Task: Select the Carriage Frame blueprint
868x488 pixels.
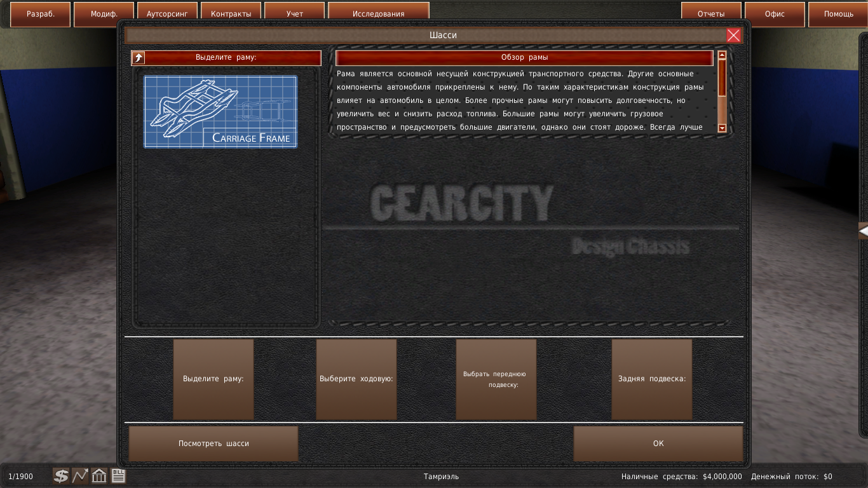Action: 220,112
